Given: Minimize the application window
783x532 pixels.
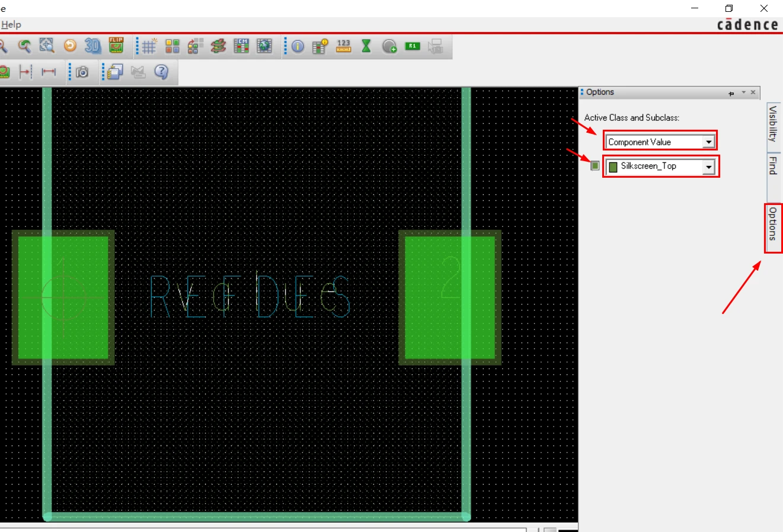Looking at the screenshot, I should click(695, 8).
